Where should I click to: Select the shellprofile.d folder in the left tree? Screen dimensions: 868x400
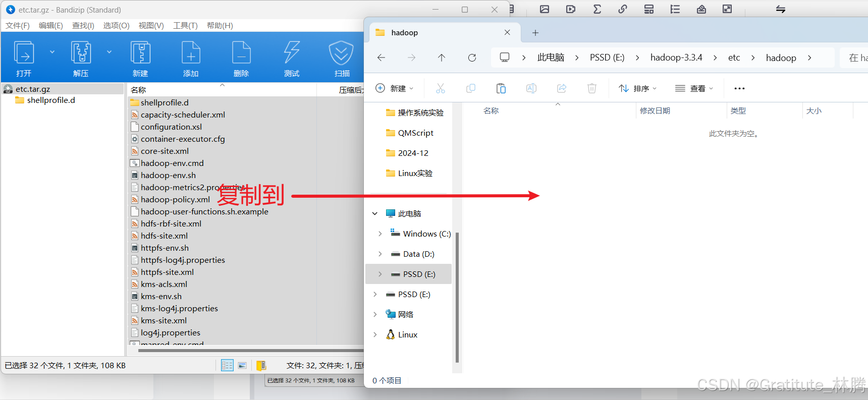pos(51,100)
